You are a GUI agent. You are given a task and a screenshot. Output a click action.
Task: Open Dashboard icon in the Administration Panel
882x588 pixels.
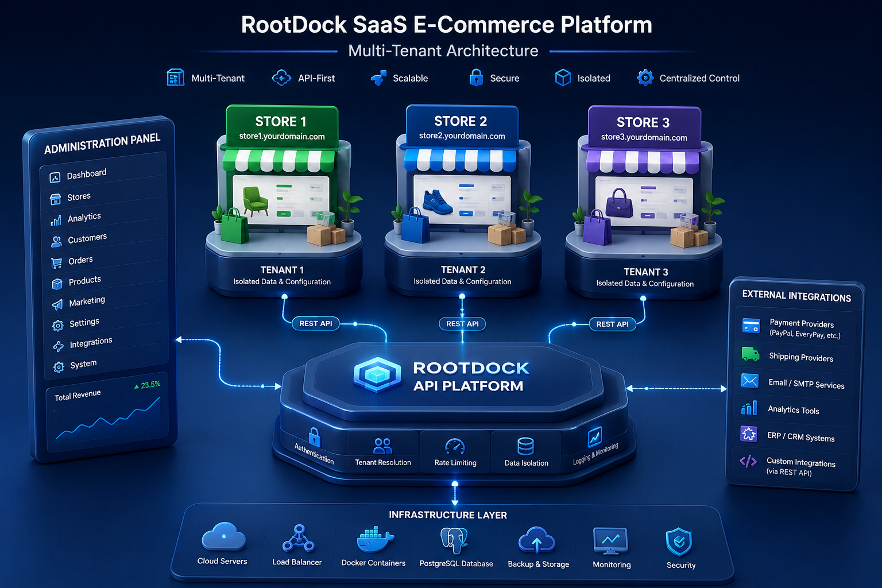(x=55, y=177)
